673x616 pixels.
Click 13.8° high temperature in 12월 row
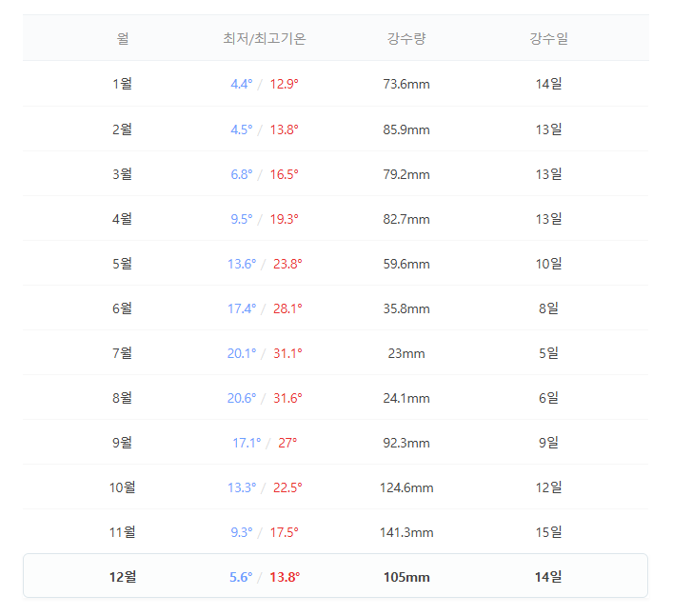point(285,577)
